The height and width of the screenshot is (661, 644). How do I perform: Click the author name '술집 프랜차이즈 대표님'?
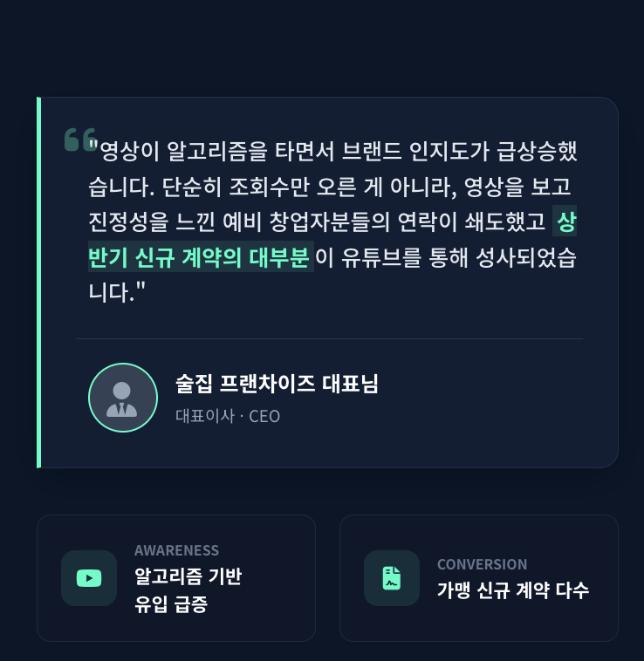pyautogui.click(x=277, y=384)
